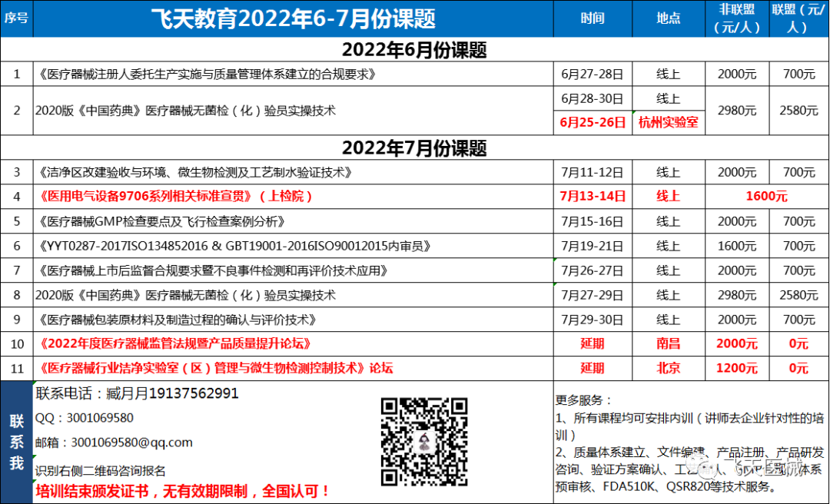The width and height of the screenshot is (830, 504).
Task: Click service item 质量体系建立、文件编建
Action: pyautogui.click(x=689, y=469)
